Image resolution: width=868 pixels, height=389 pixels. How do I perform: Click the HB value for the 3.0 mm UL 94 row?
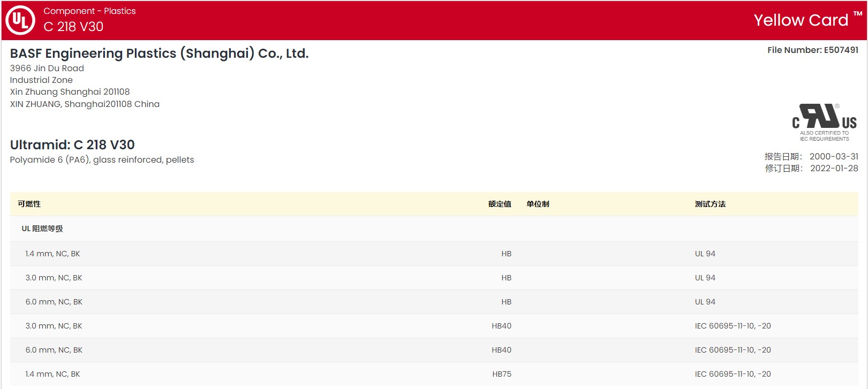(x=506, y=278)
